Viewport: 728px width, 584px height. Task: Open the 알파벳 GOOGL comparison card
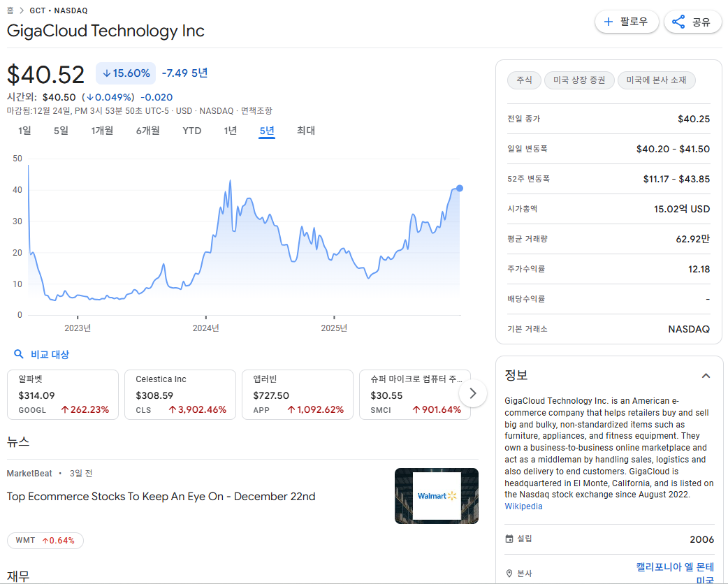tap(63, 395)
